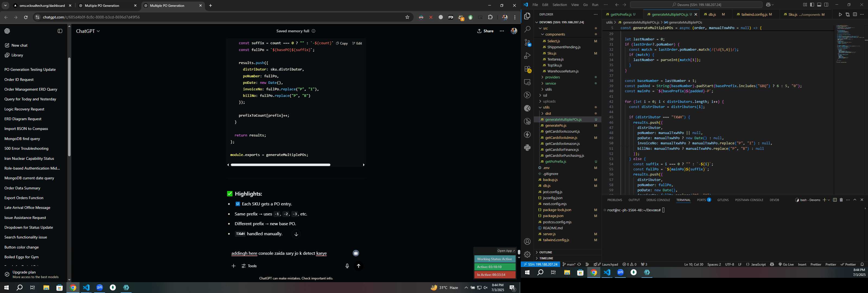Image resolution: width=868 pixels, height=293 pixels.
Task: Maximize the terminal panel with chevron up
Action: point(855,200)
